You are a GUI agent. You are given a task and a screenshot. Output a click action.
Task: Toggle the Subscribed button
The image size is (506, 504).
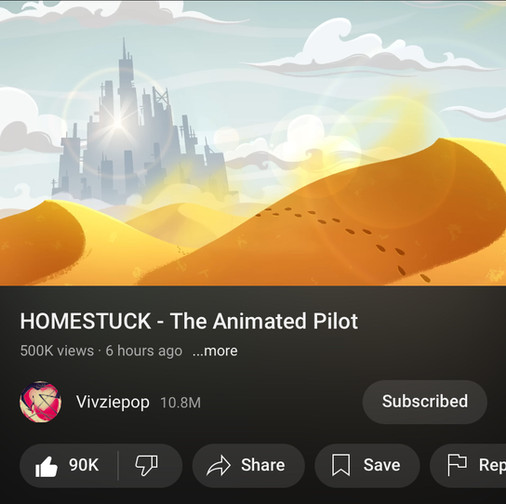[425, 402]
